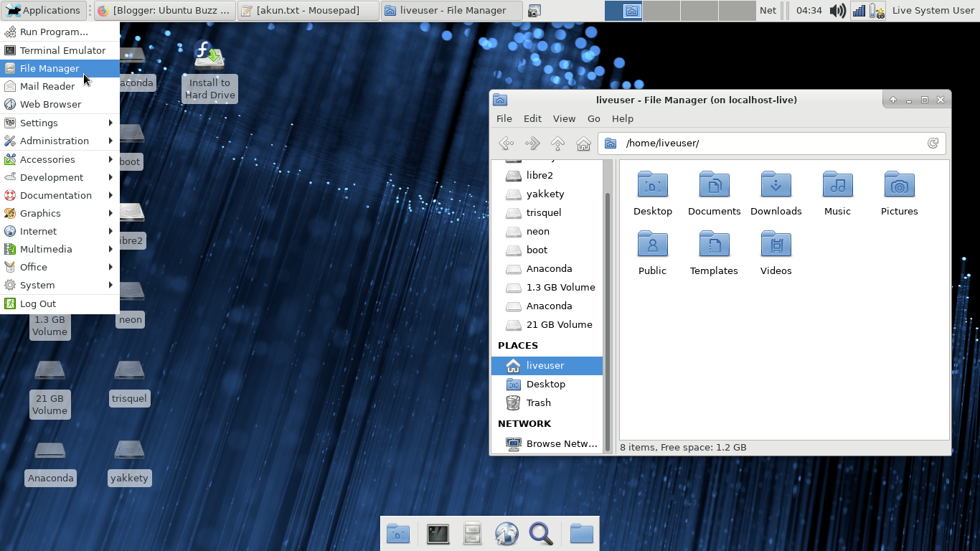Click the Home navigation icon in toolbar
Image resolution: width=980 pixels, height=551 pixels.
coord(583,143)
